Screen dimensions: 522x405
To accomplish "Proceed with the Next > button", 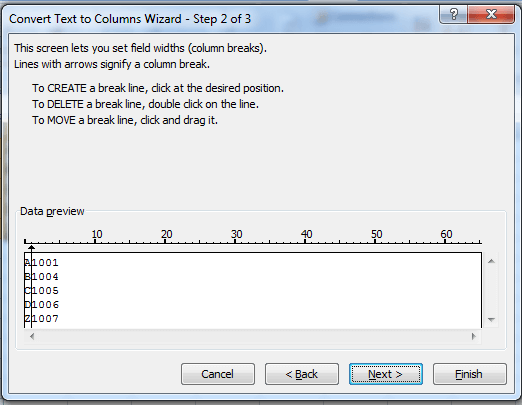I will click(386, 374).
